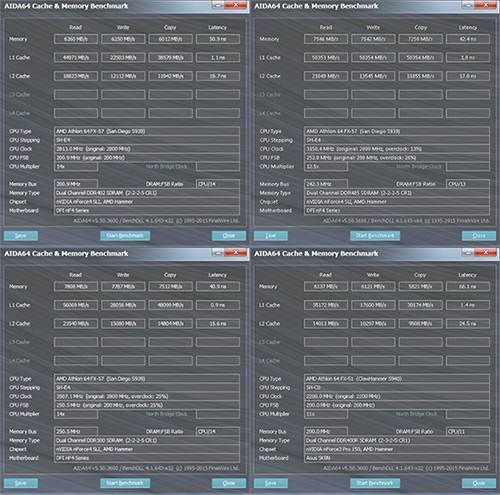The height and width of the screenshot is (495, 500).
Task: Minimize the 2813 MHz FX-57 window
Action: [x=218, y=5]
